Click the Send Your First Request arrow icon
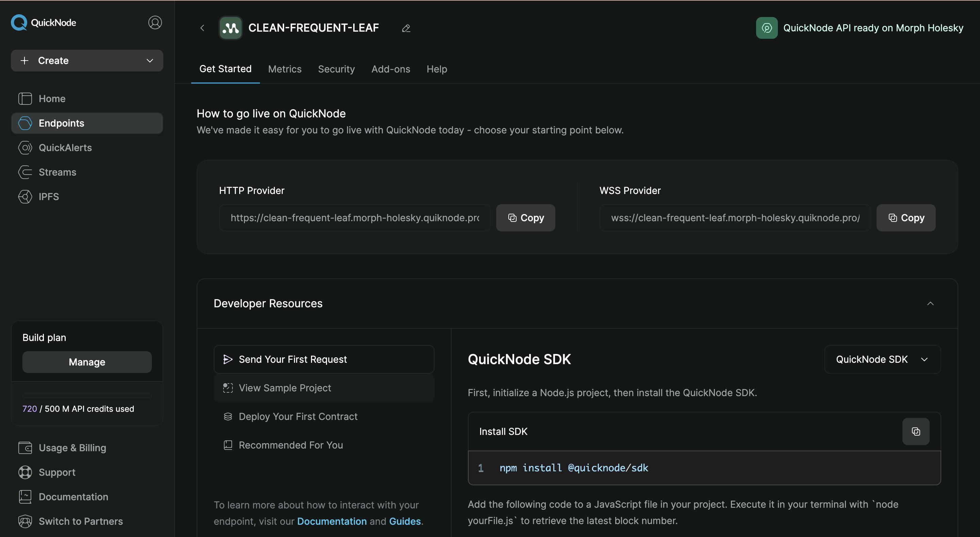Screen dimensions: 980x537 (x=228, y=359)
